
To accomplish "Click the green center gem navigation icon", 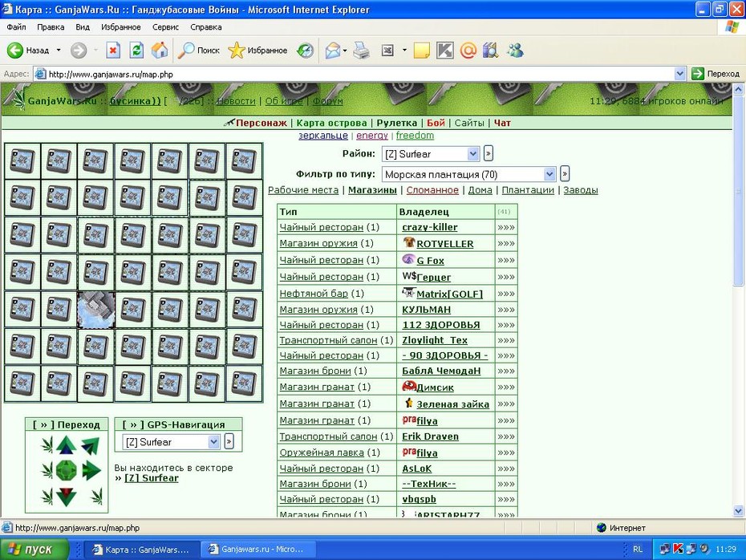I will pyautogui.click(x=66, y=471).
